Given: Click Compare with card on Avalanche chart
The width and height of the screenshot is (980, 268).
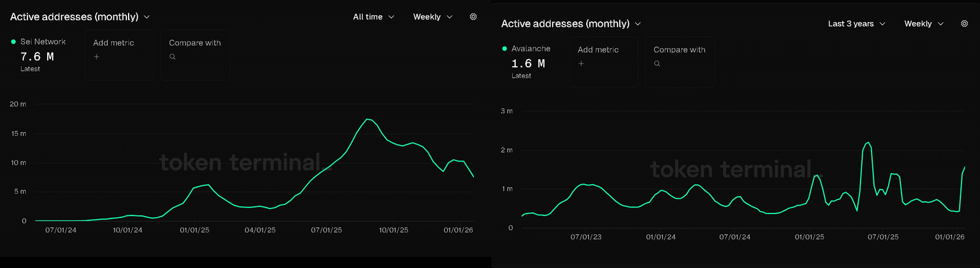Looking at the screenshot, I should point(680,62).
